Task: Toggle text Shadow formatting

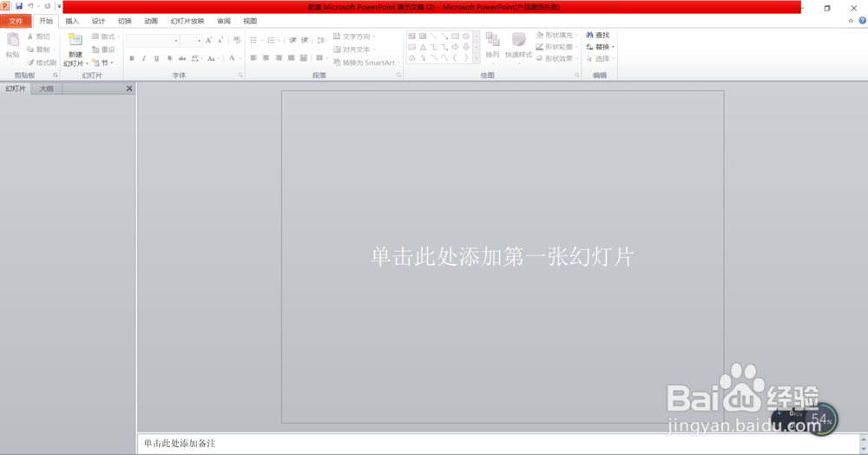Action: [169, 58]
